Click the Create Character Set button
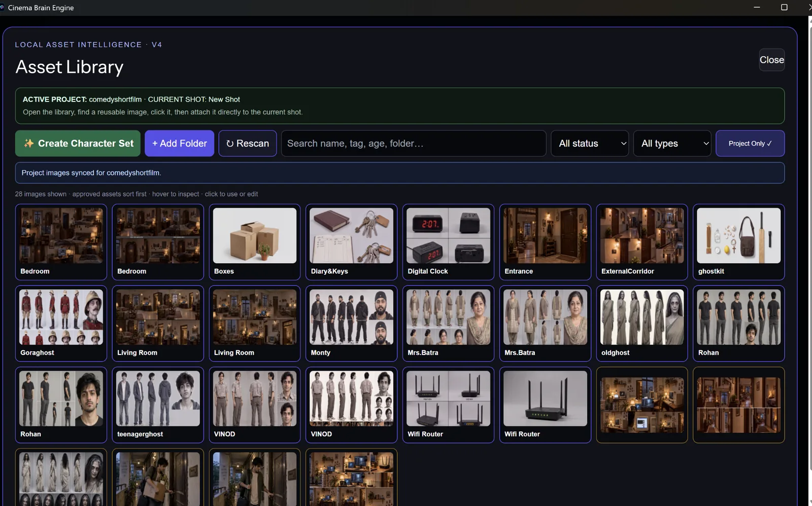812x506 pixels. [x=78, y=143]
